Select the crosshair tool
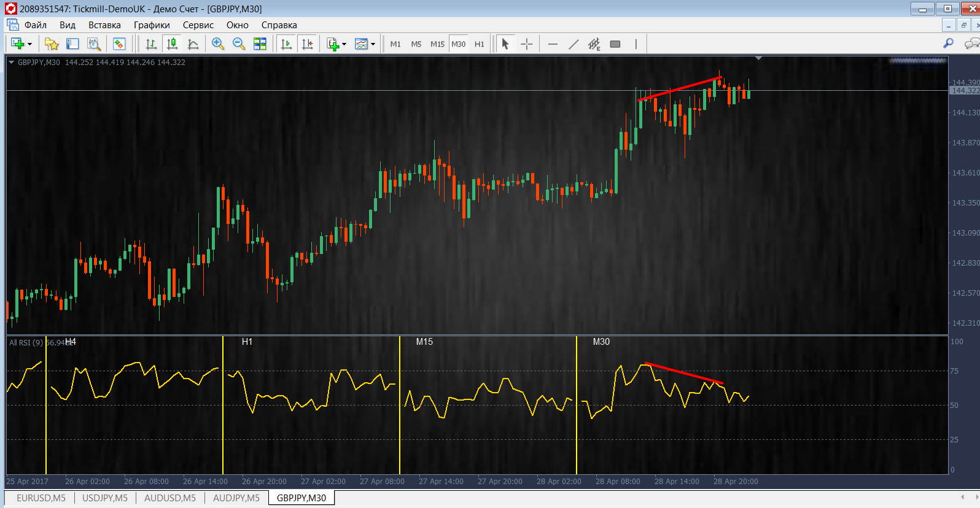Image resolution: width=980 pixels, height=508 pixels. click(527, 44)
